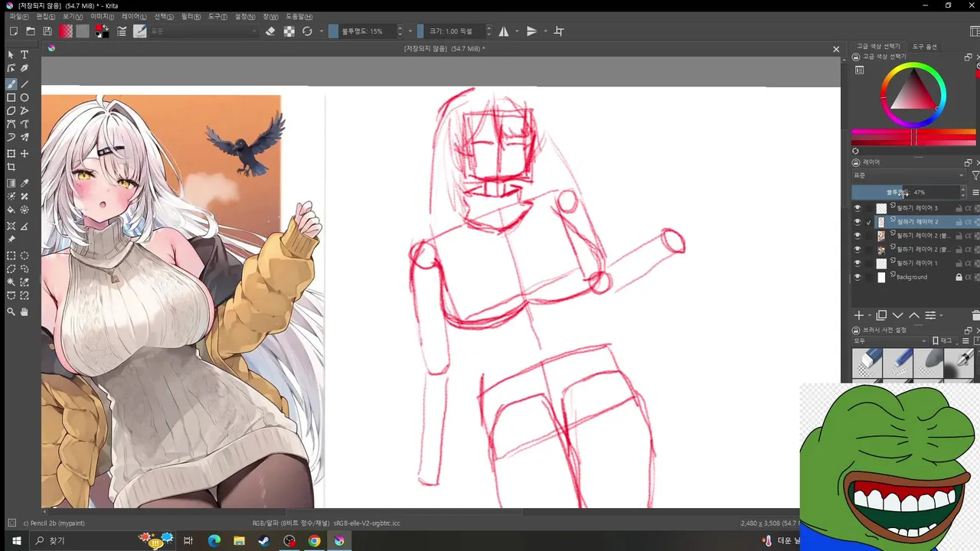
Task: Save the document with the floppy icon
Action: coord(47,31)
